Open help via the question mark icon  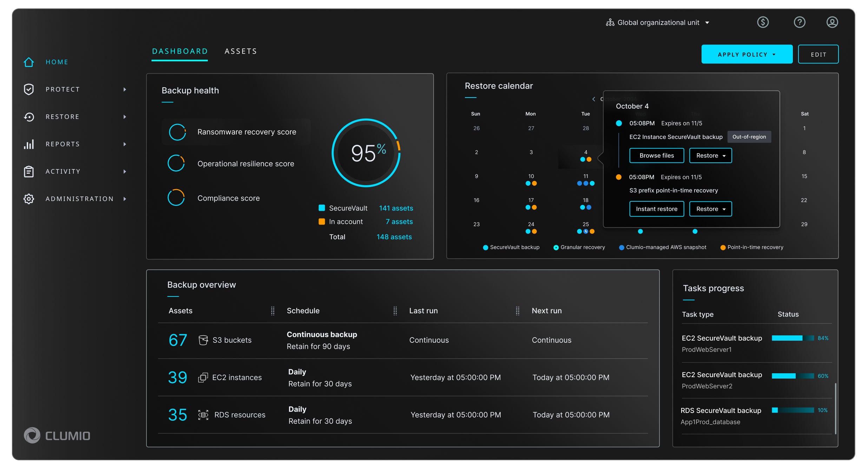pos(799,22)
